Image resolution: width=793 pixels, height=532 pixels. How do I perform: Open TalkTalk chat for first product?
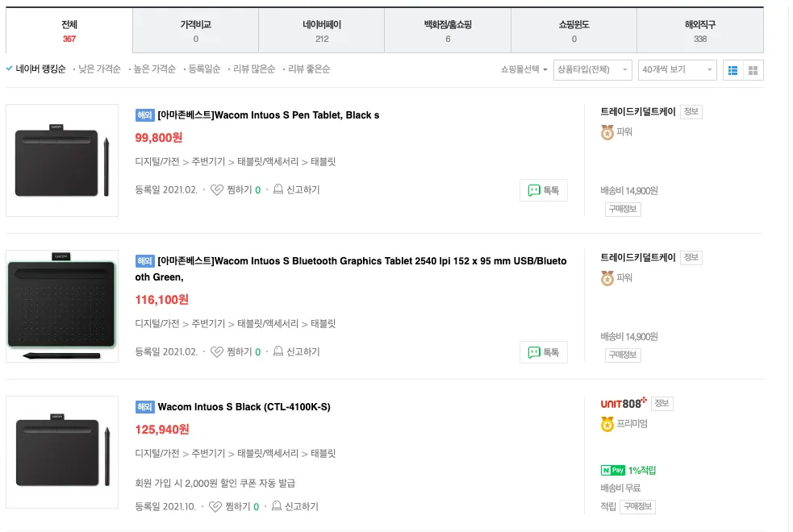pos(544,190)
